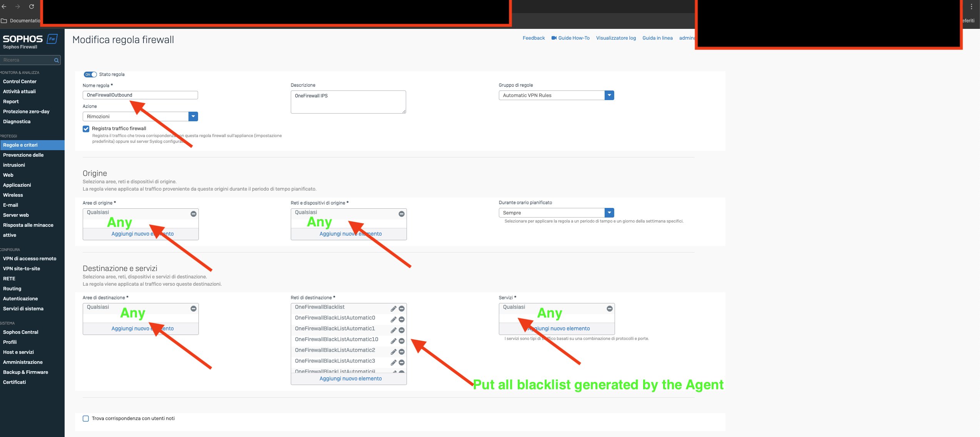980x437 pixels.
Task: Edit OneFirewallBlackListAutomatic3 entry
Action: pyautogui.click(x=393, y=363)
